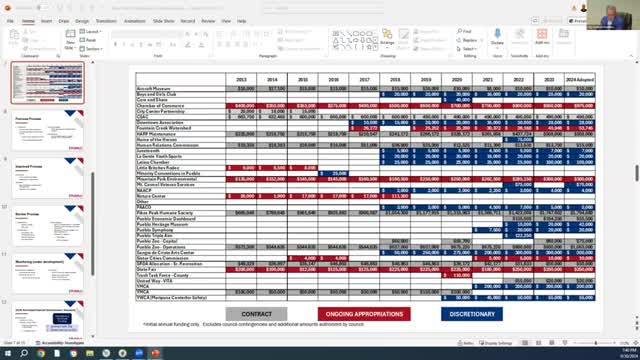
Task: Open the Arrange tool in Drawing group
Action: click(x=387, y=37)
